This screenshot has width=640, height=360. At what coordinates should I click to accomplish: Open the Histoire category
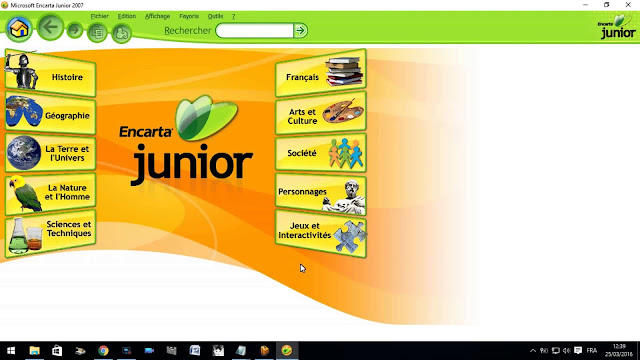click(50, 73)
